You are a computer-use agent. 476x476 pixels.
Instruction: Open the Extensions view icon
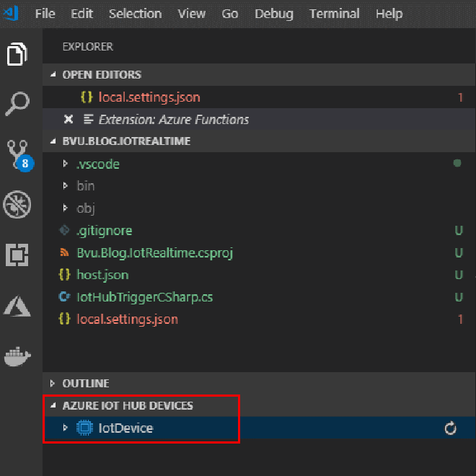pyautogui.click(x=17, y=255)
